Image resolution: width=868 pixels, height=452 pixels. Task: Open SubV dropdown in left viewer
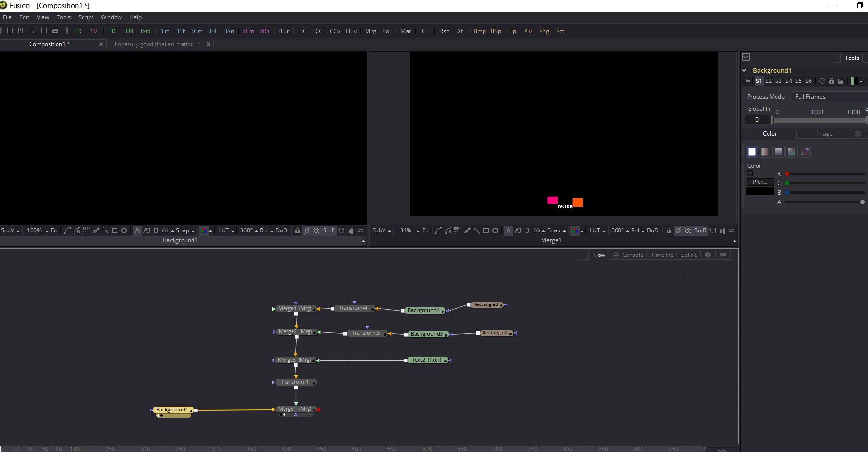(10, 230)
